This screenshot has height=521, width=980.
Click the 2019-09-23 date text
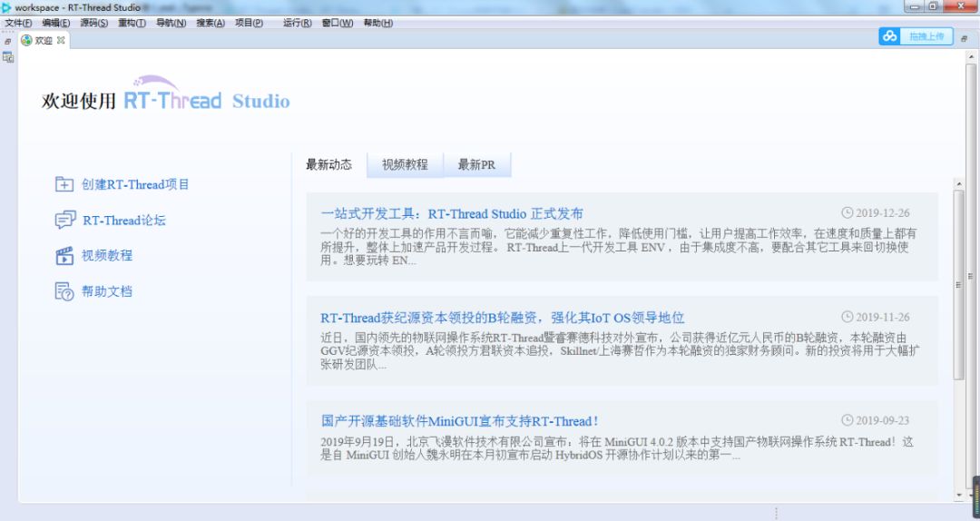(x=883, y=420)
